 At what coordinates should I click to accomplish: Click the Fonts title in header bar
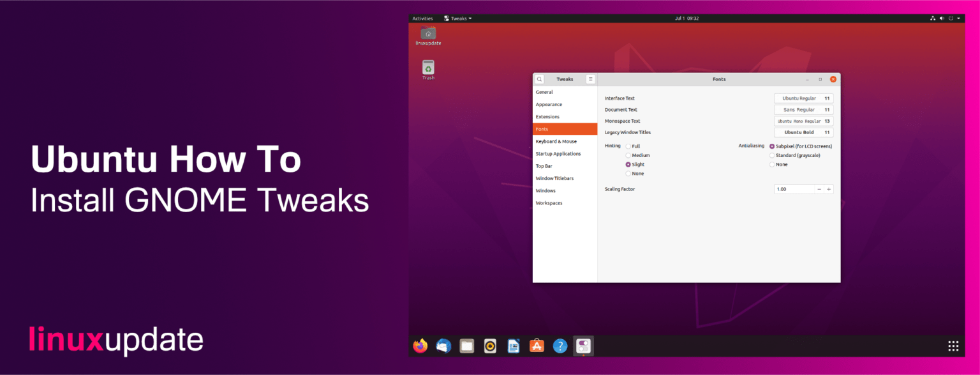click(x=719, y=79)
